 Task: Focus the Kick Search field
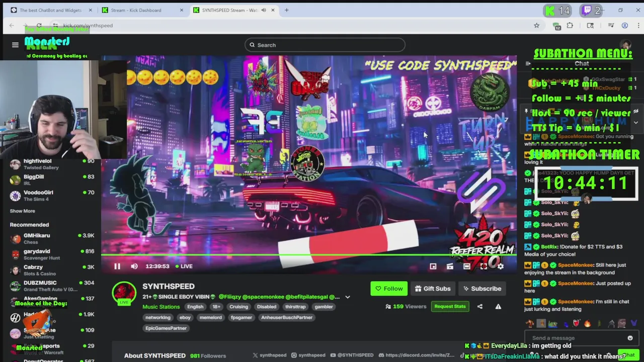coord(325,45)
